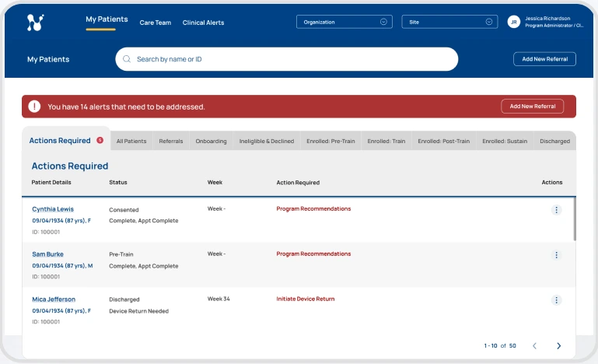
Task: Click the Status column header
Action: (x=118, y=182)
